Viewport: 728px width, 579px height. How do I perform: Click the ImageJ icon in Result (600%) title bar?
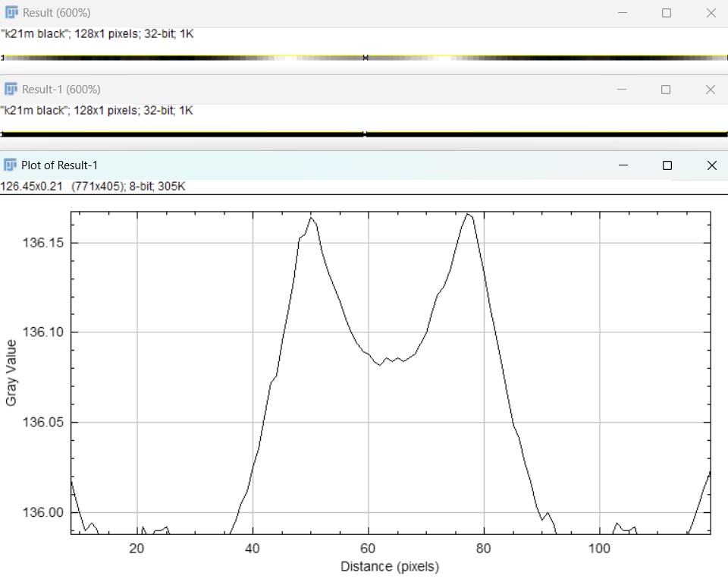point(11,13)
